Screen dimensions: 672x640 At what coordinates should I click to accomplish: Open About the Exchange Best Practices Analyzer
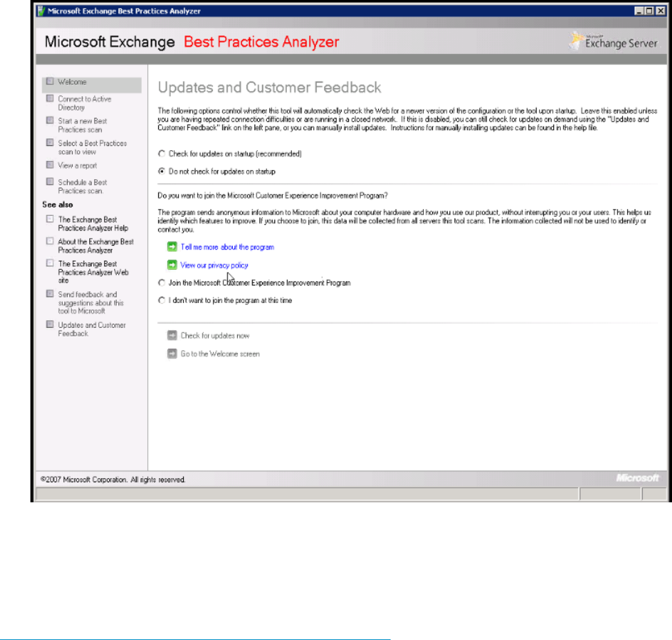click(95, 246)
